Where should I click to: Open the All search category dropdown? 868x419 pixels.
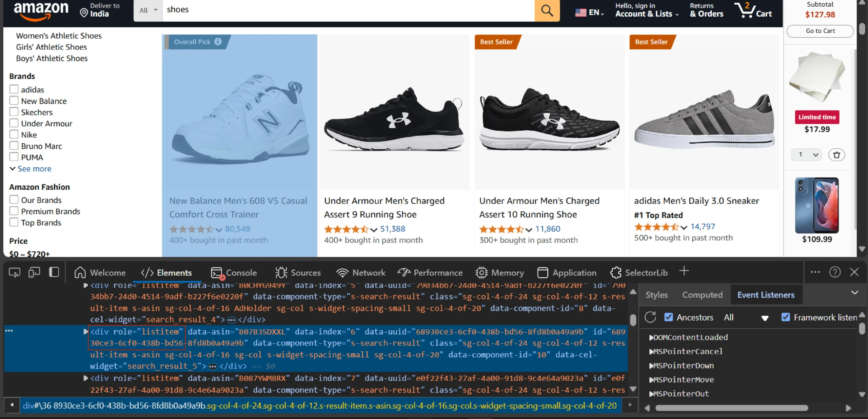[148, 10]
